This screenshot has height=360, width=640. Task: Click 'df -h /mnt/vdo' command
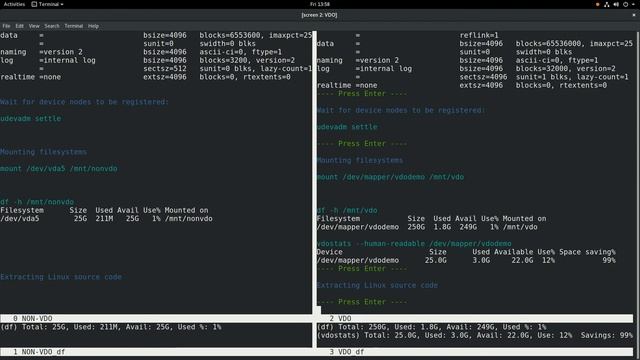[x=347, y=211]
